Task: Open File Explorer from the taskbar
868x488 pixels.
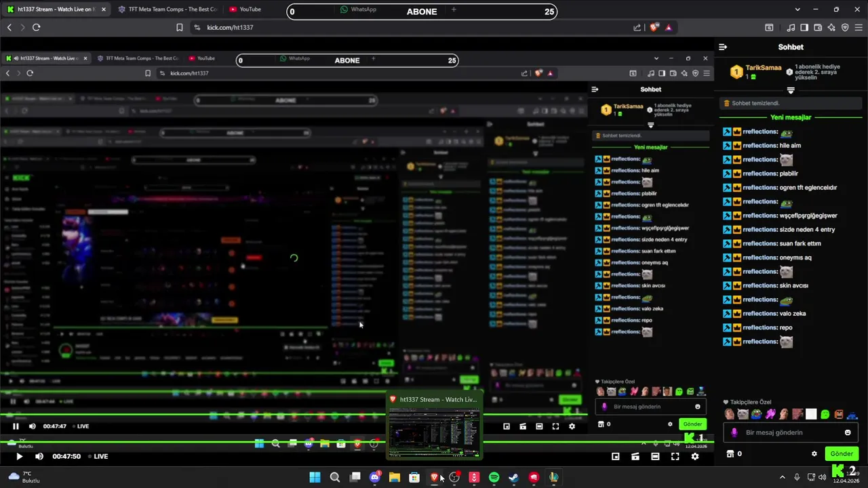Action: [x=395, y=478]
